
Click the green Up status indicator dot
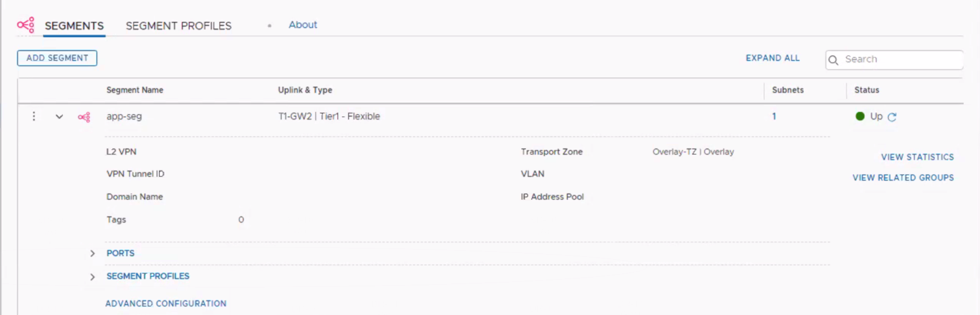coord(860,116)
